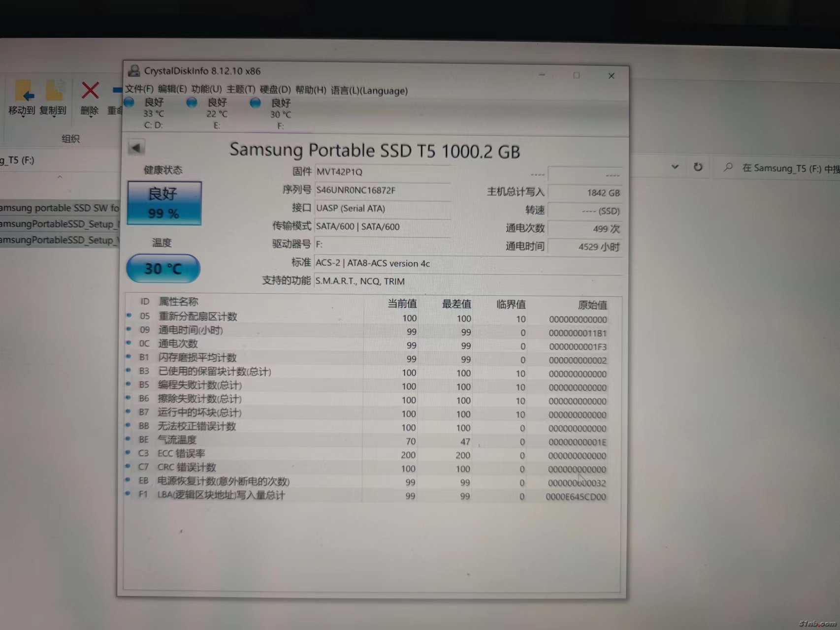
Task: Select the 0C 通电次数 row
Action: (367, 345)
